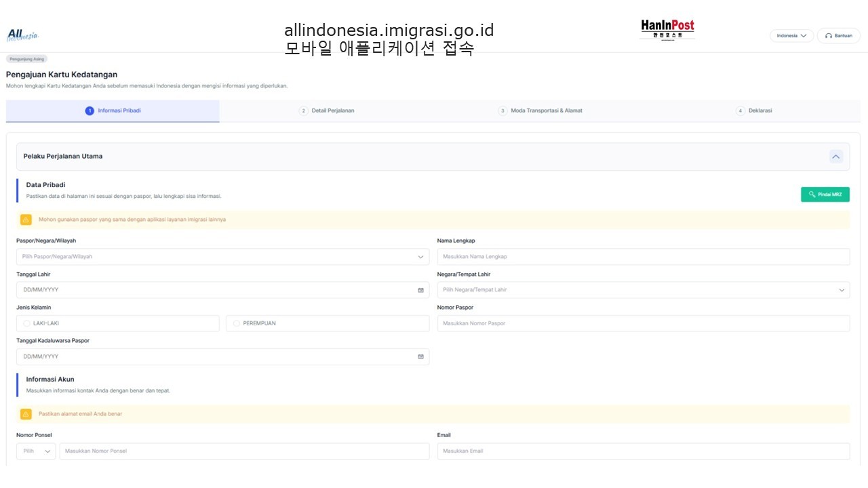Open the Negara/Tempat Lahir dropdown

coord(643,290)
